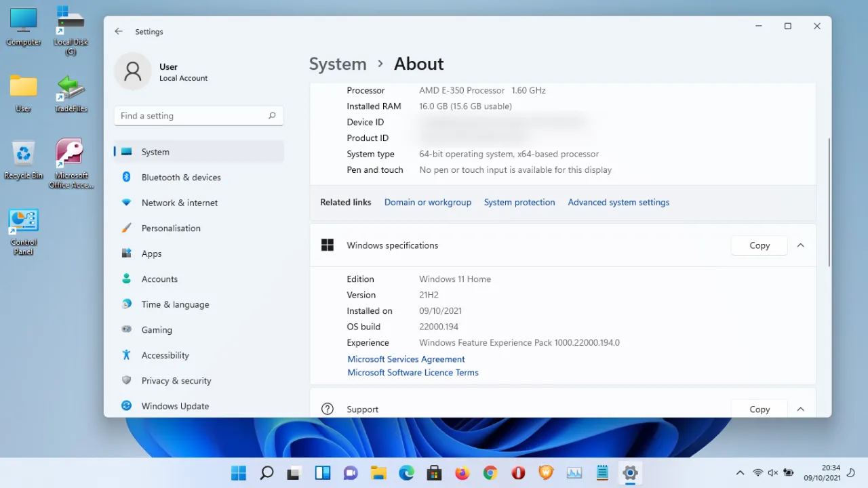This screenshot has height=488, width=868.
Task: Select the User folder on desktop
Action: [x=24, y=94]
